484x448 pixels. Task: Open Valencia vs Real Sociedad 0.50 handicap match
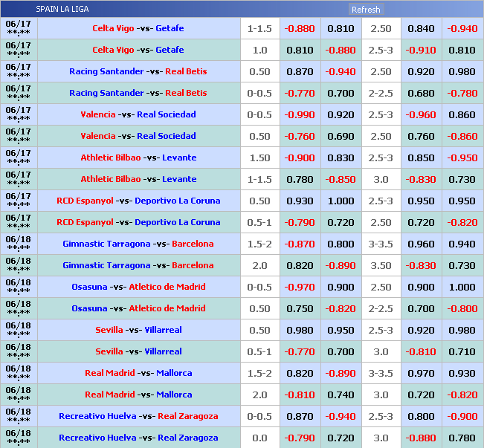[x=138, y=136]
